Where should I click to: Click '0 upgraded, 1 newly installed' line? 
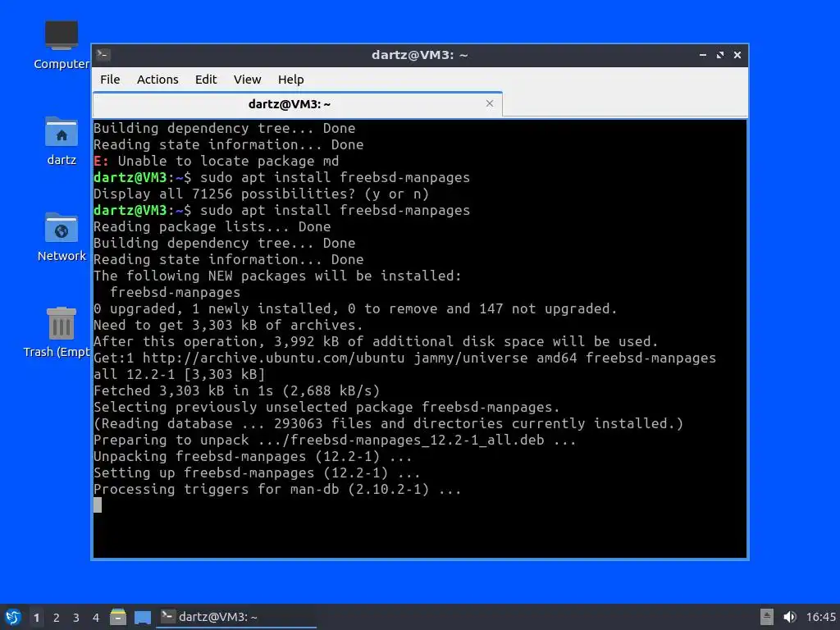click(x=356, y=308)
